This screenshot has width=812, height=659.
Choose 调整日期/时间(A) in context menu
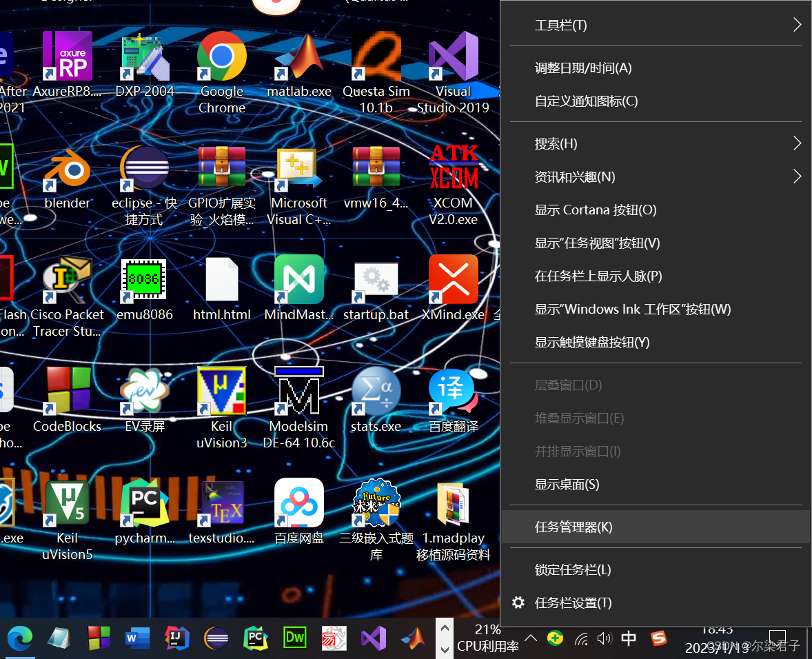click(x=656, y=68)
